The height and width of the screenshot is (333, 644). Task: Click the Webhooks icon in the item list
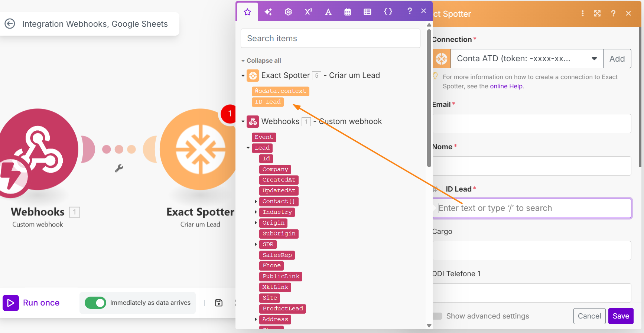click(x=253, y=121)
